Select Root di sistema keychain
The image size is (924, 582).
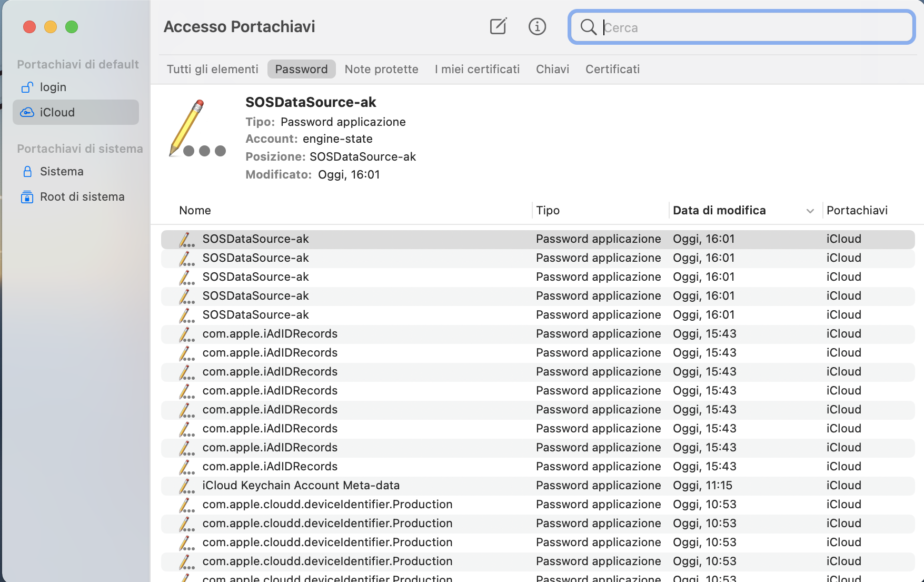pyautogui.click(x=76, y=196)
